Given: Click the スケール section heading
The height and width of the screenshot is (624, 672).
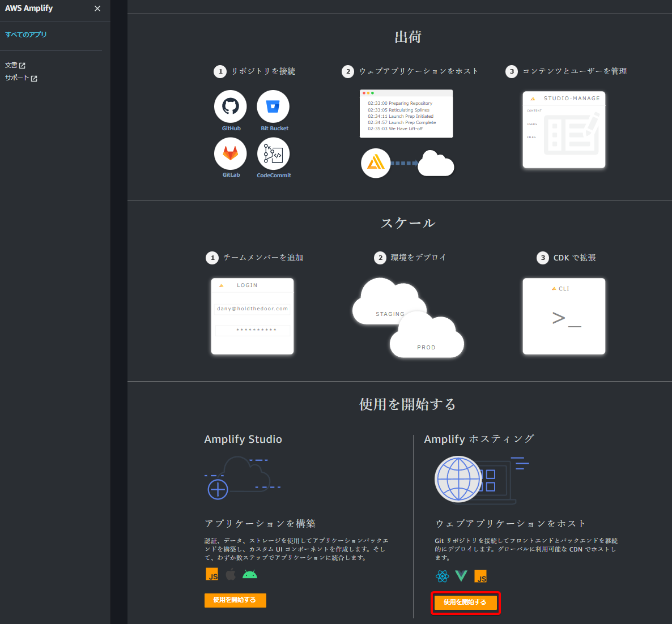Looking at the screenshot, I should click(408, 223).
